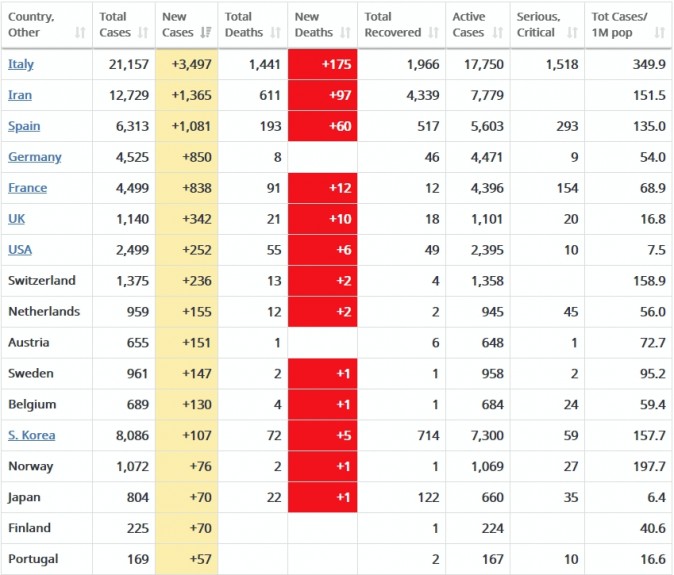Sort by the Total Recovered column icon
674x575 pixels.
[434, 33]
